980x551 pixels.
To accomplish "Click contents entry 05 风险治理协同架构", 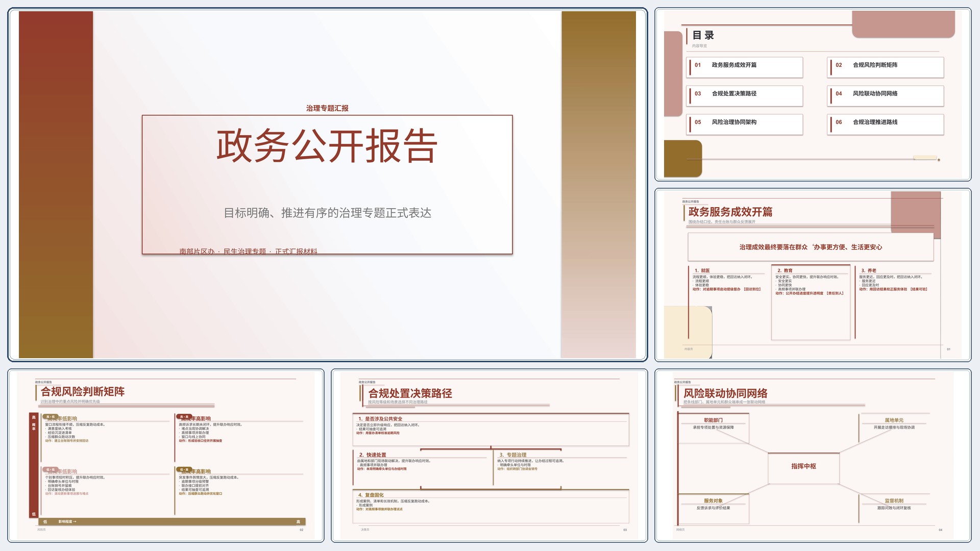I will tap(745, 124).
